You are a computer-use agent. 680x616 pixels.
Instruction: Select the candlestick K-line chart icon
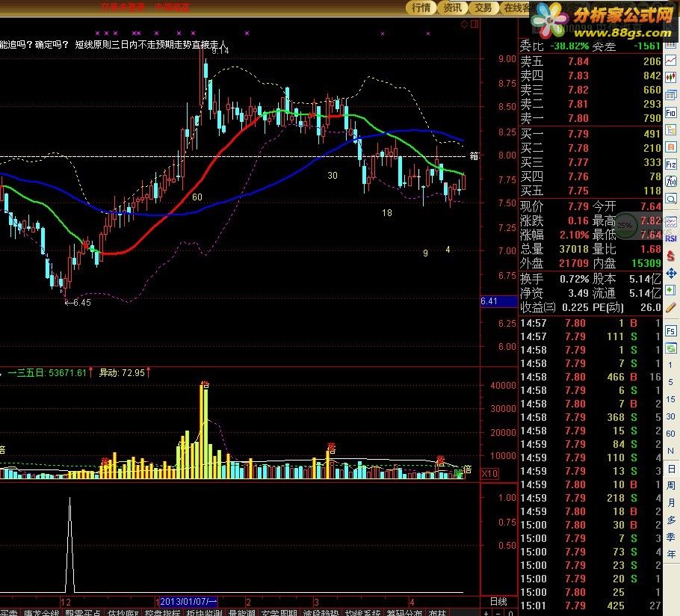[671, 77]
